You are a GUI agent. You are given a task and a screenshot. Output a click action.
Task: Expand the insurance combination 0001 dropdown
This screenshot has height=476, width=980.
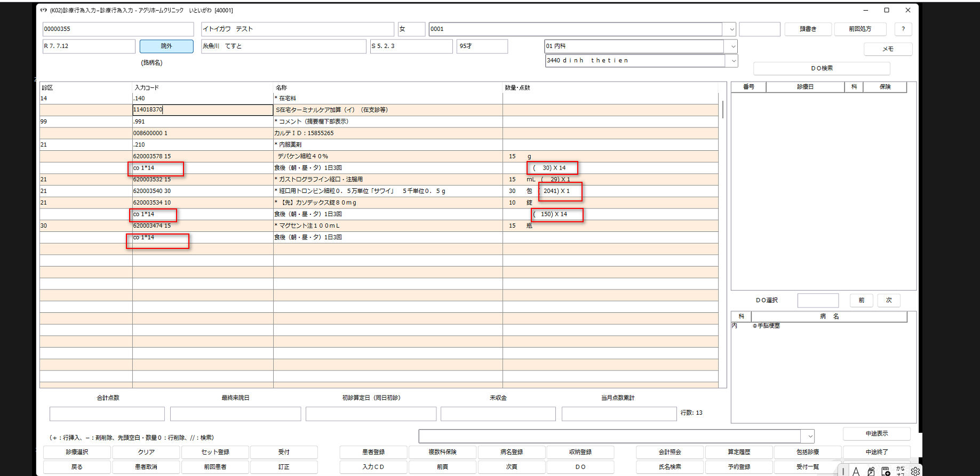[x=731, y=29]
